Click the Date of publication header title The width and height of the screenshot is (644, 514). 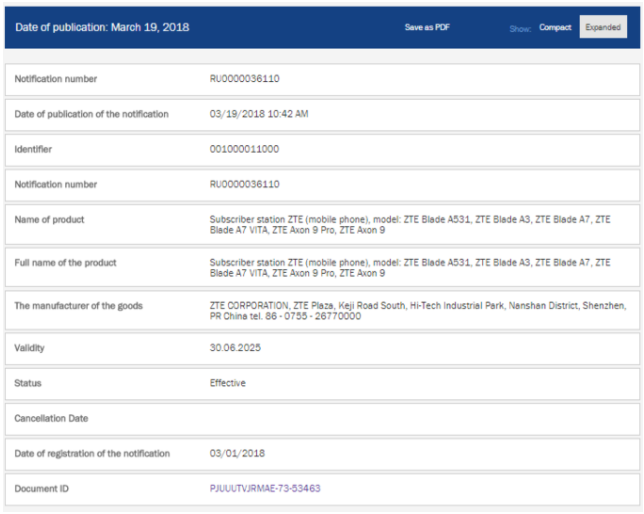(x=101, y=27)
